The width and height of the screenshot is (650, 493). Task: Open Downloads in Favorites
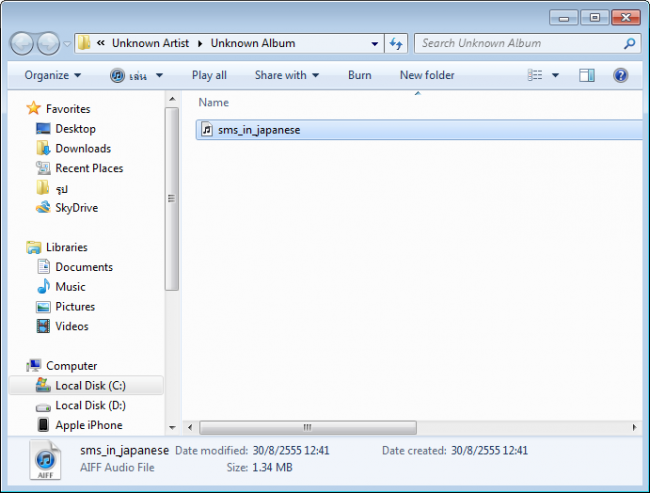[x=83, y=148]
